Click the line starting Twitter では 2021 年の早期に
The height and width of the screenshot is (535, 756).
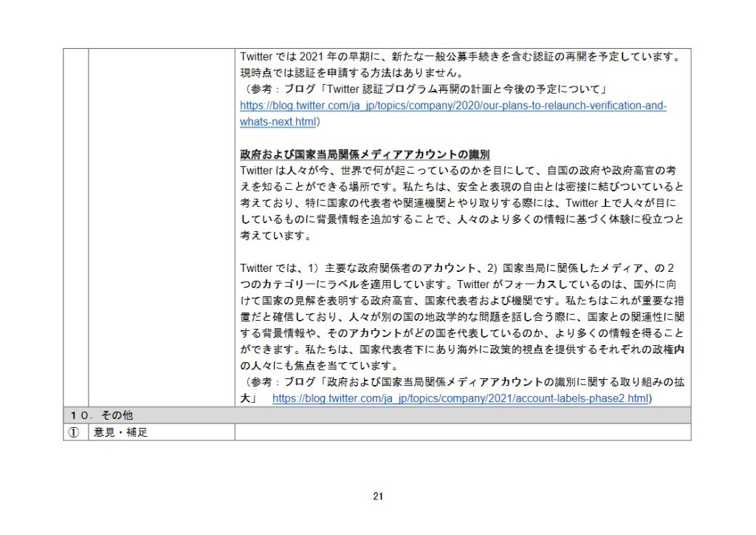point(459,57)
